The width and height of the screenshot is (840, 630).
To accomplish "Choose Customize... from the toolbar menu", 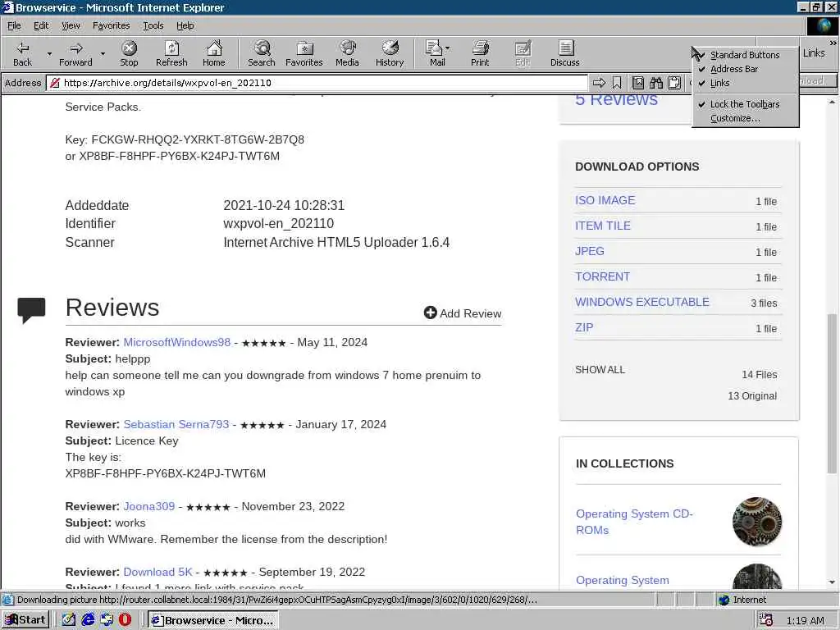I will click(745, 118).
